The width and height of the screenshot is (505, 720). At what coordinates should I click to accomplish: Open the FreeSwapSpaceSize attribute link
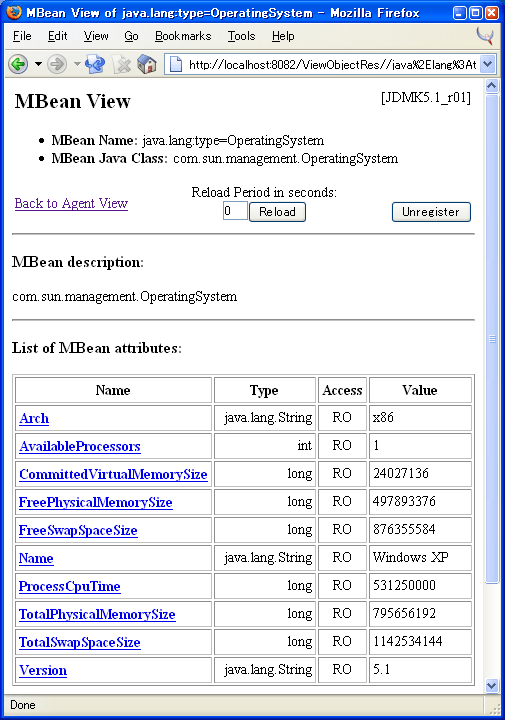[78, 530]
